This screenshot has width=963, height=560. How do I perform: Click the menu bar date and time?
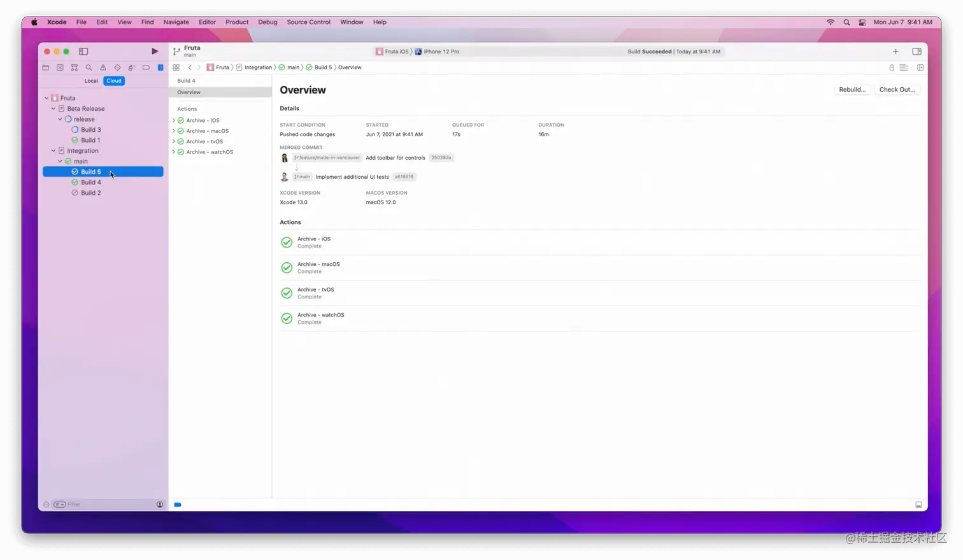902,22
